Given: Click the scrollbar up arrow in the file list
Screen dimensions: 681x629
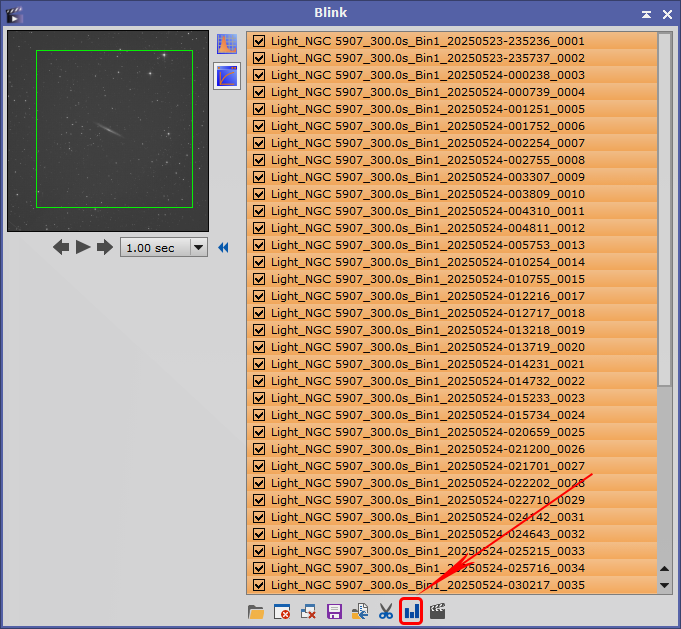Looking at the screenshot, I should (664, 569).
